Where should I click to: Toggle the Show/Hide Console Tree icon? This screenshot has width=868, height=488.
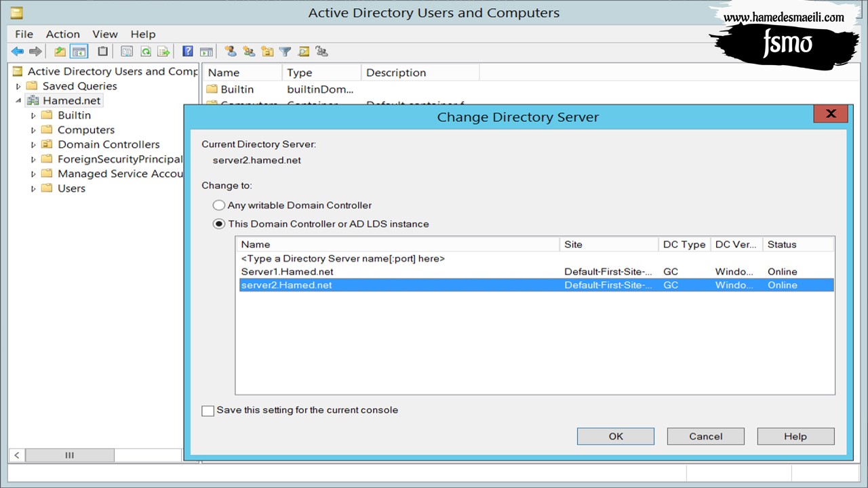(79, 52)
